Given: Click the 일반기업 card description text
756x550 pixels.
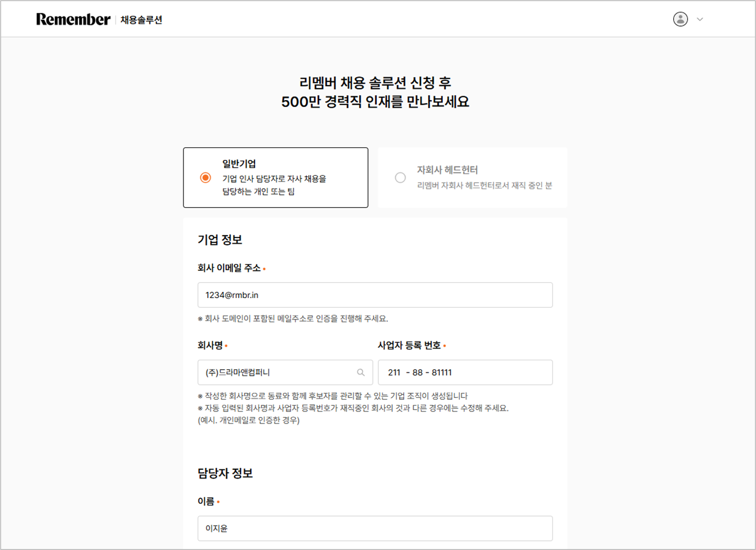Looking at the screenshot, I should (274, 185).
